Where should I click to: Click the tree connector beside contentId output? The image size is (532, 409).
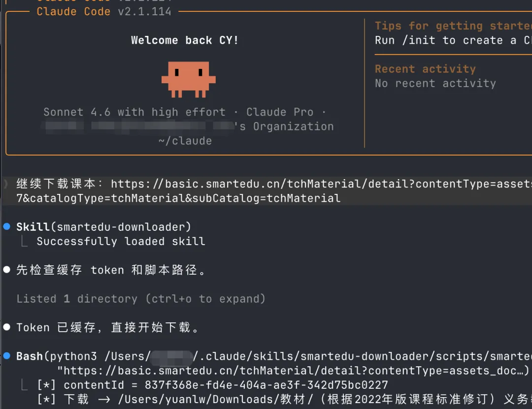(x=24, y=384)
